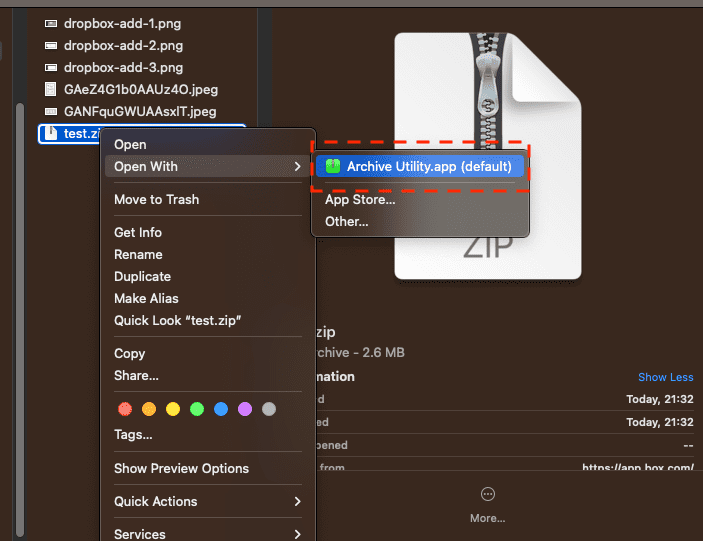703x541 pixels.
Task: Click GAeZ4G1b0AAUz4O.jpeg file name
Action: point(141,89)
